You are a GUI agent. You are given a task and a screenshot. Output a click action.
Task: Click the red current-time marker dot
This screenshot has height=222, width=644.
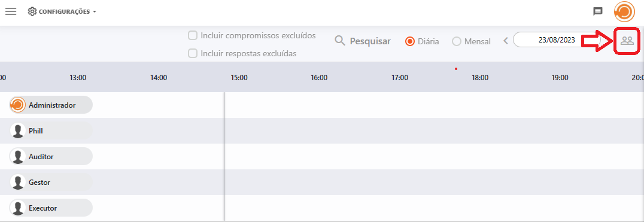coord(456,69)
